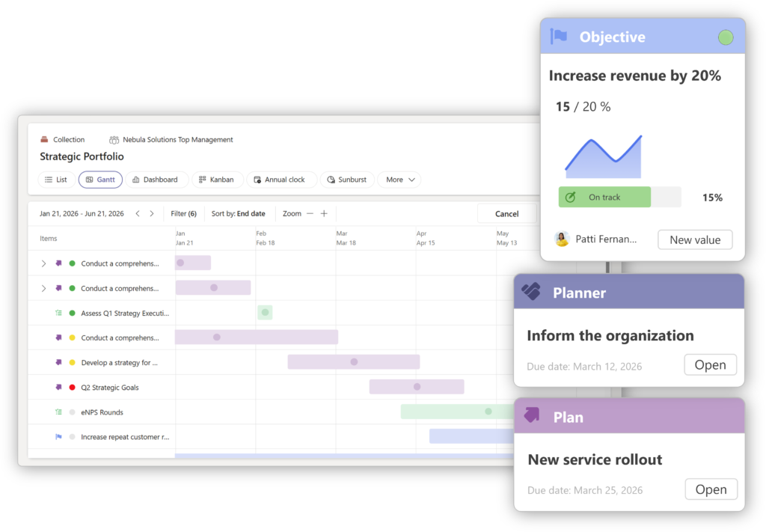Go to previous date range arrow
This screenshot has width=766, height=532.
coord(138,214)
